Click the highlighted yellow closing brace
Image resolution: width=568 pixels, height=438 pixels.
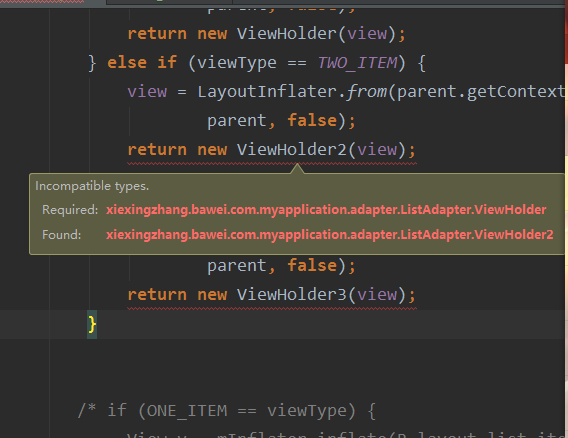click(92, 324)
